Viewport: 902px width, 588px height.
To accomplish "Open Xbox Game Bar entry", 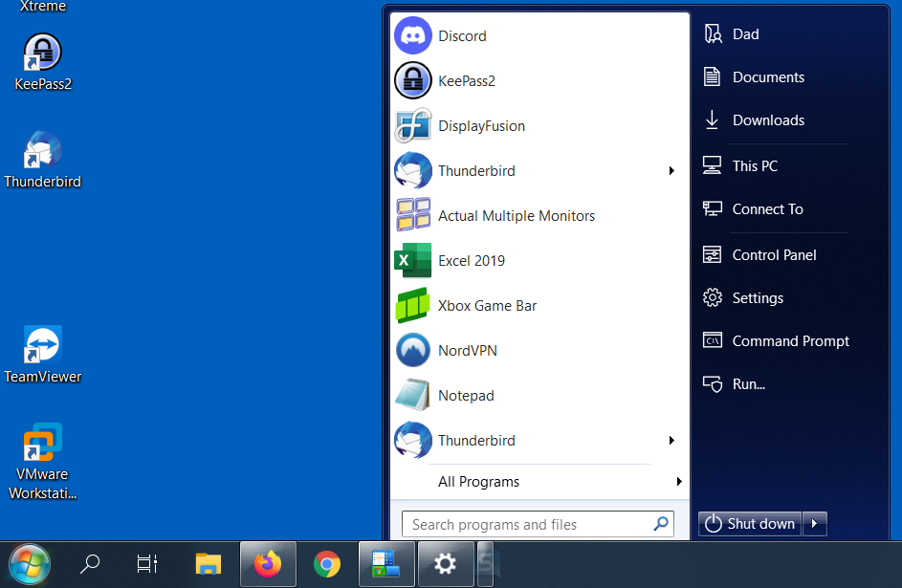I will (539, 305).
